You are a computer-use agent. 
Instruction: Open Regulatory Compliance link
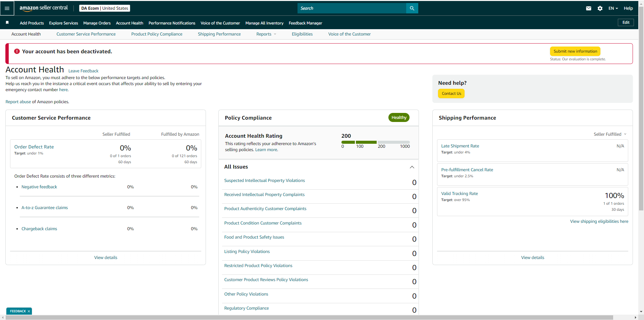click(x=247, y=308)
